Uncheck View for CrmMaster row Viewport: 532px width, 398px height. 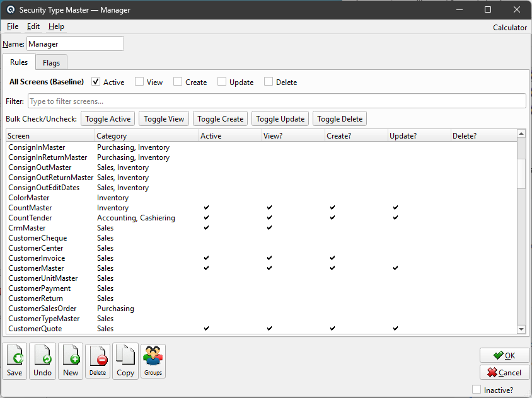pos(269,228)
